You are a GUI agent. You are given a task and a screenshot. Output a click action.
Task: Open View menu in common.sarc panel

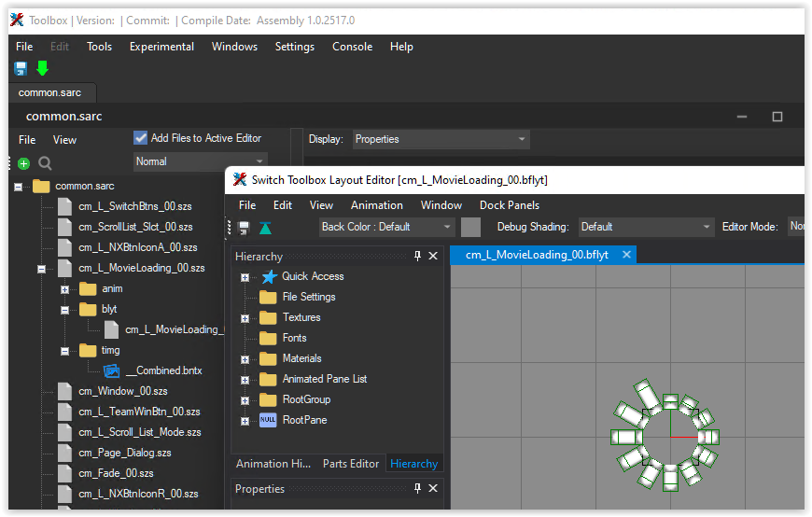(x=64, y=140)
